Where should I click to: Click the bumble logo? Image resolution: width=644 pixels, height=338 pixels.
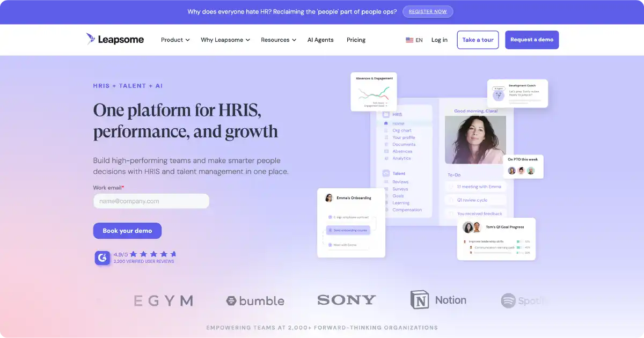pos(255,301)
